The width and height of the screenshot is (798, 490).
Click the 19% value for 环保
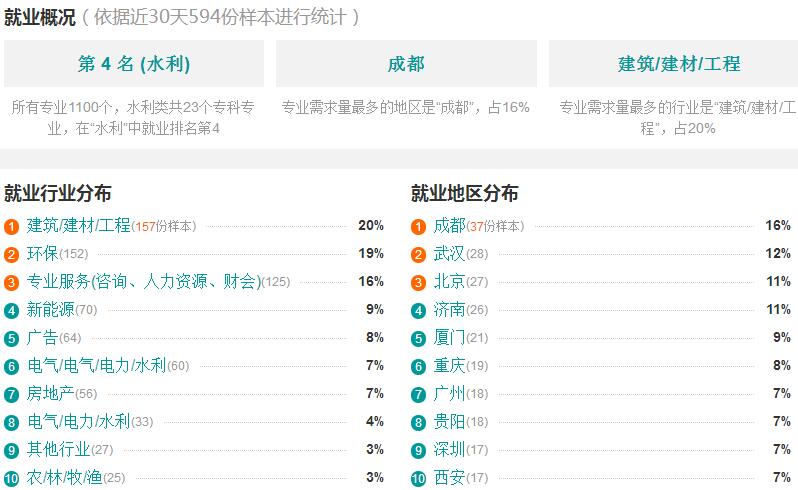pyautogui.click(x=371, y=253)
